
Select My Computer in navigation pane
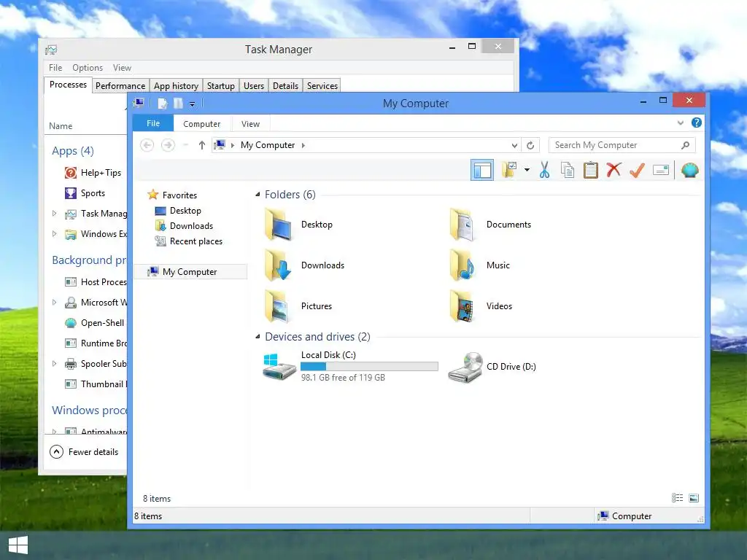(190, 271)
